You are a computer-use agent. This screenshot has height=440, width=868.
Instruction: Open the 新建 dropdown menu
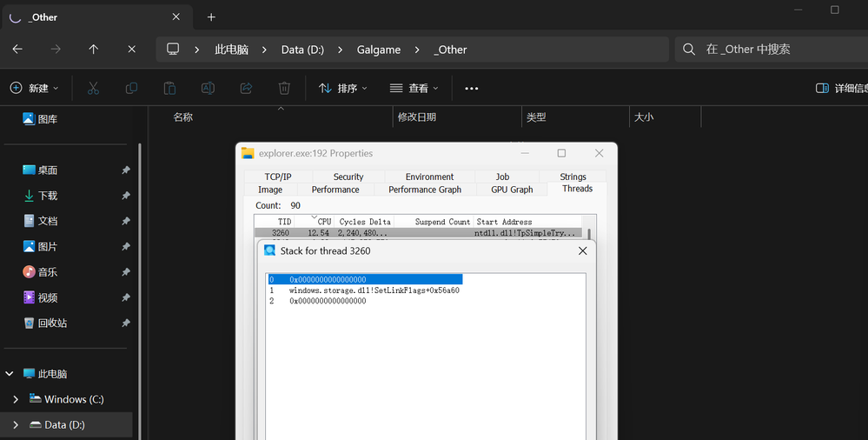pos(35,88)
